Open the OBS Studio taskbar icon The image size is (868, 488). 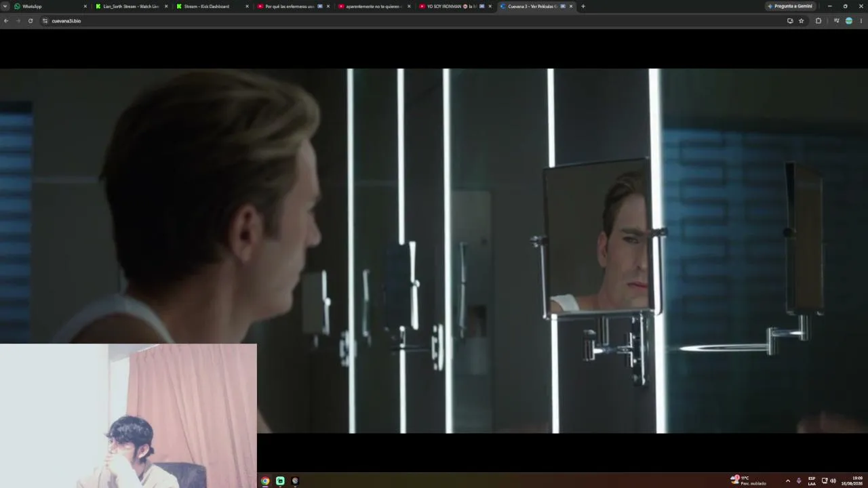pyautogui.click(x=295, y=481)
